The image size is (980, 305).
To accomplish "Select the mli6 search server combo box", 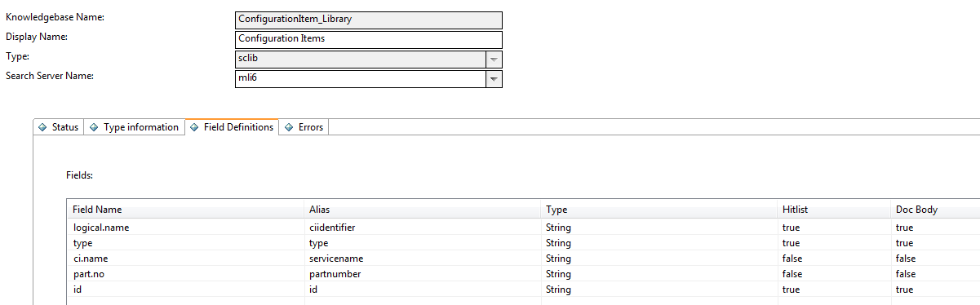I will pos(368,79).
